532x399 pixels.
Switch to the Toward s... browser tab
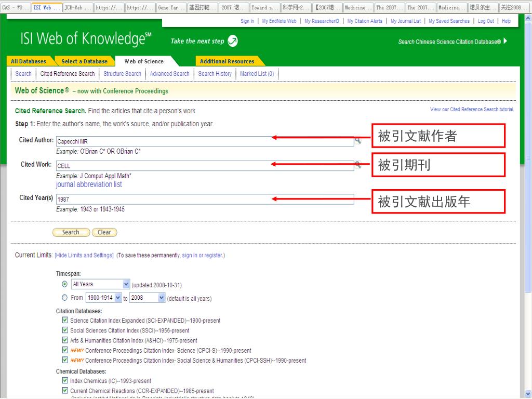tap(265, 7)
